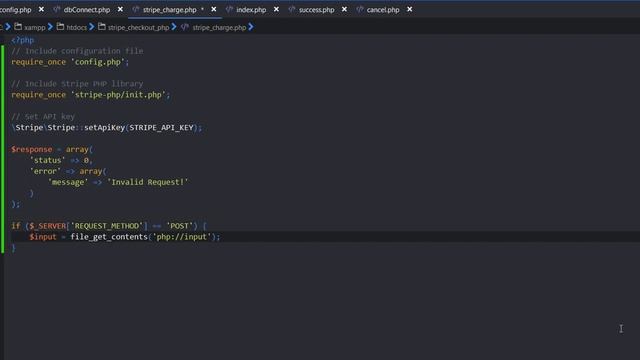The height and width of the screenshot is (360, 640).
Task: Click the Include configuration file comment
Action: pos(77,51)
